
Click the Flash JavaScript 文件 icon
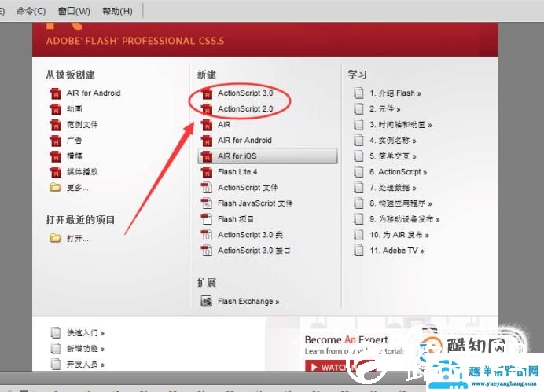pos(207,203)
